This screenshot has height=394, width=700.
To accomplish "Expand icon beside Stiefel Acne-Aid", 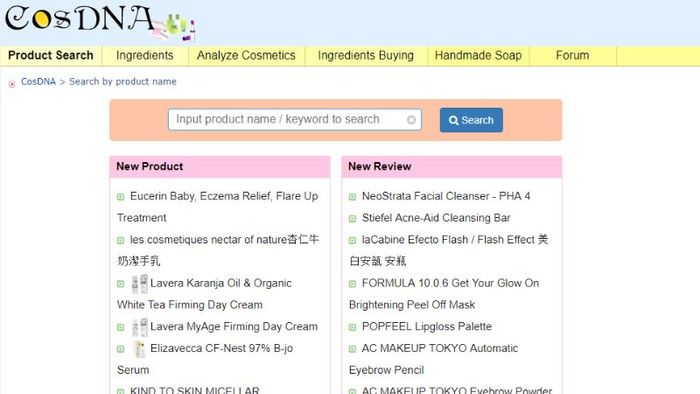I will 352,219.
